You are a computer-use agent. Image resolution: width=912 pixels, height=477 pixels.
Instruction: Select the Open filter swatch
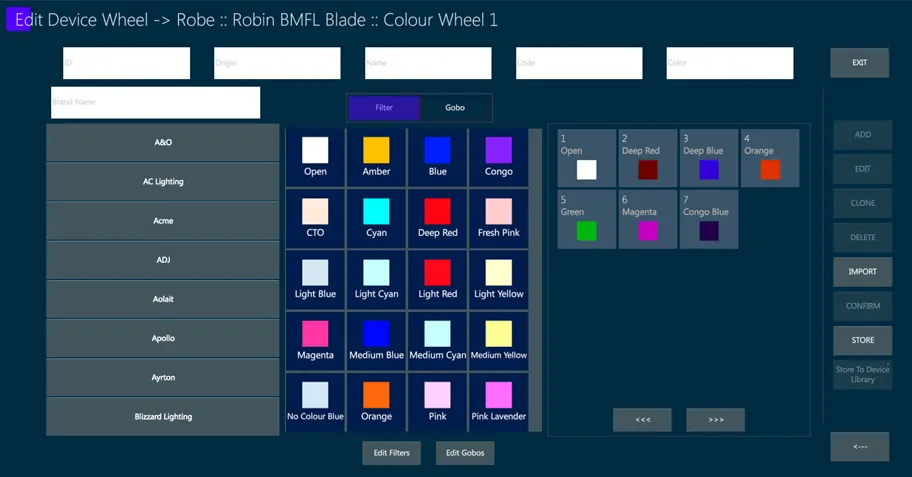click(315, 158)
